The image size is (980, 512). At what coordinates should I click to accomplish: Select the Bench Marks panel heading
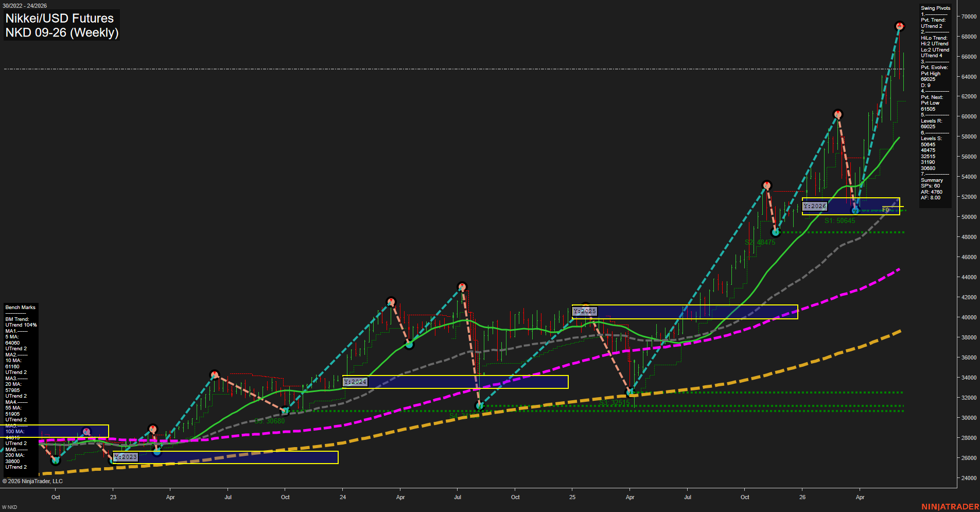21,308
